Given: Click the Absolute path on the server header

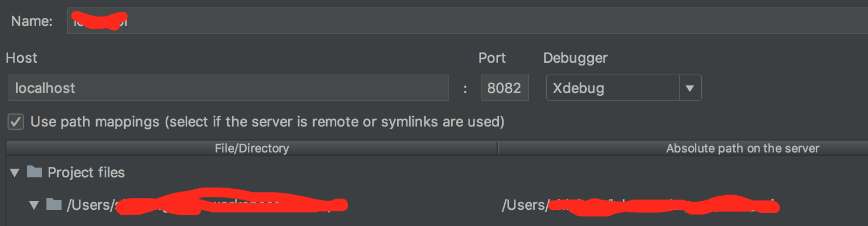Looking at the screenshot, I should (x=742, y=148).
